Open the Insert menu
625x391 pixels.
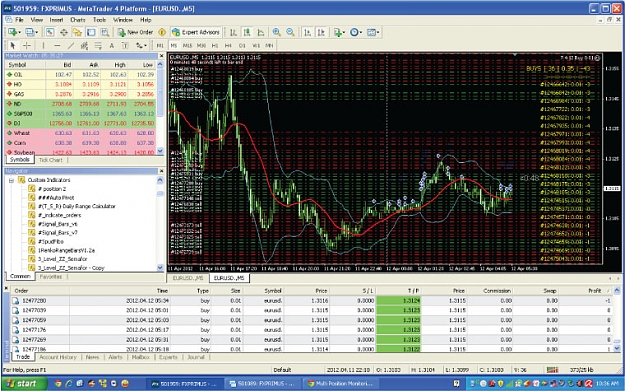(56, 20)
